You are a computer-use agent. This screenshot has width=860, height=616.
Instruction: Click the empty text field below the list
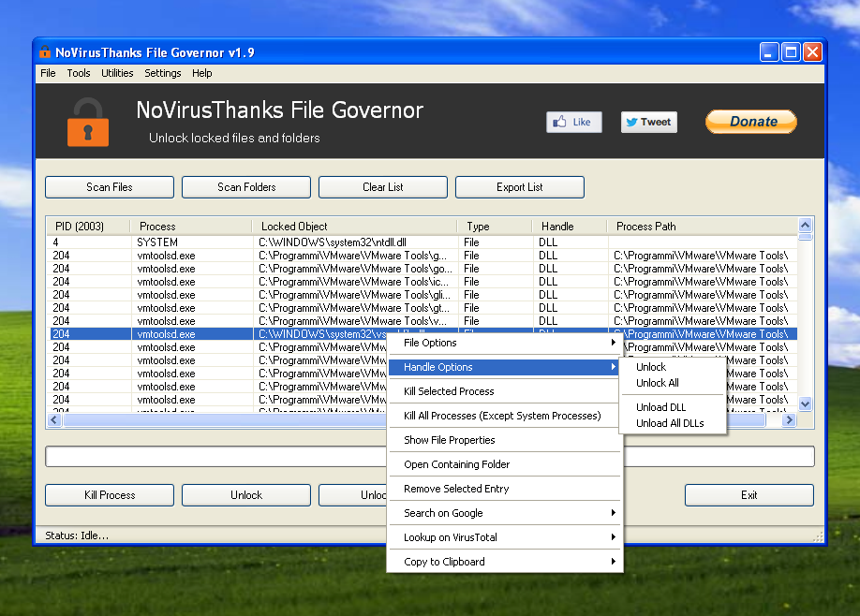[429, 456]
